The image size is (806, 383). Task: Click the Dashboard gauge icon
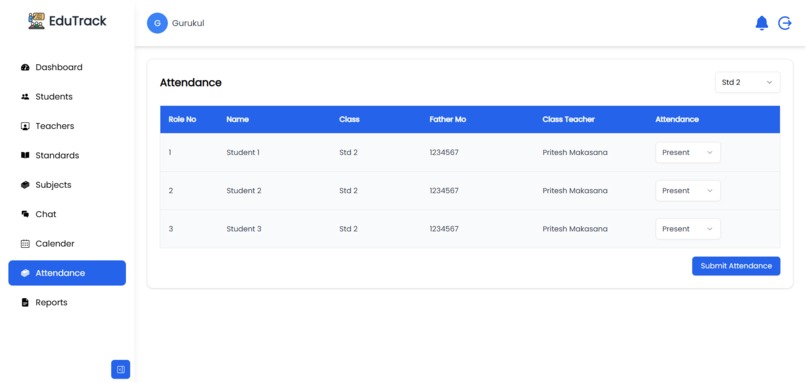pos(25,67)
